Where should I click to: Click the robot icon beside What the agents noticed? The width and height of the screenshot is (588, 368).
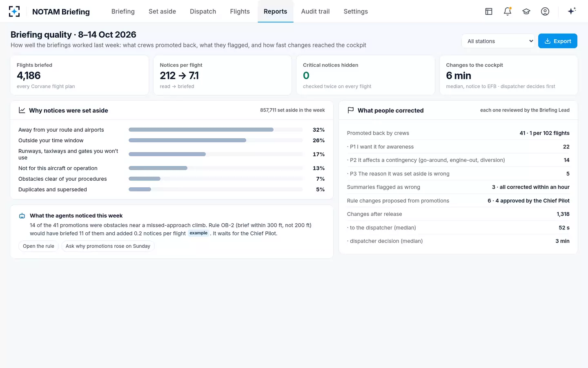pos(22,216)
